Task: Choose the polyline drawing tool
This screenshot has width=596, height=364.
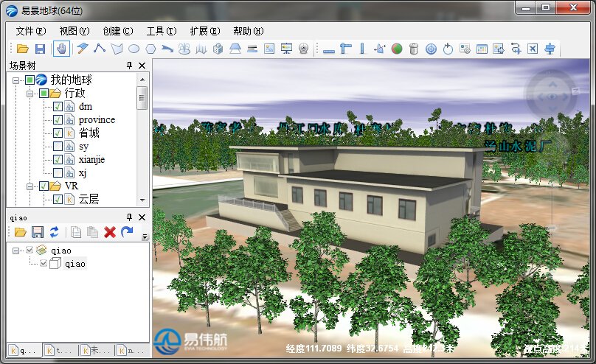Action: 100,49
